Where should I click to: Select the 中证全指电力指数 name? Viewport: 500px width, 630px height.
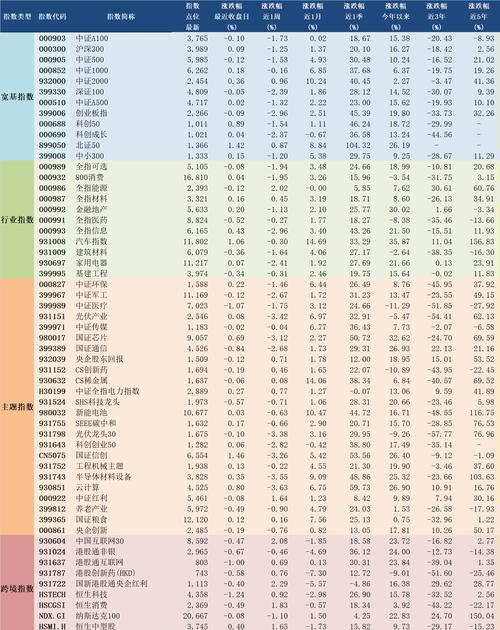point(108,391)
